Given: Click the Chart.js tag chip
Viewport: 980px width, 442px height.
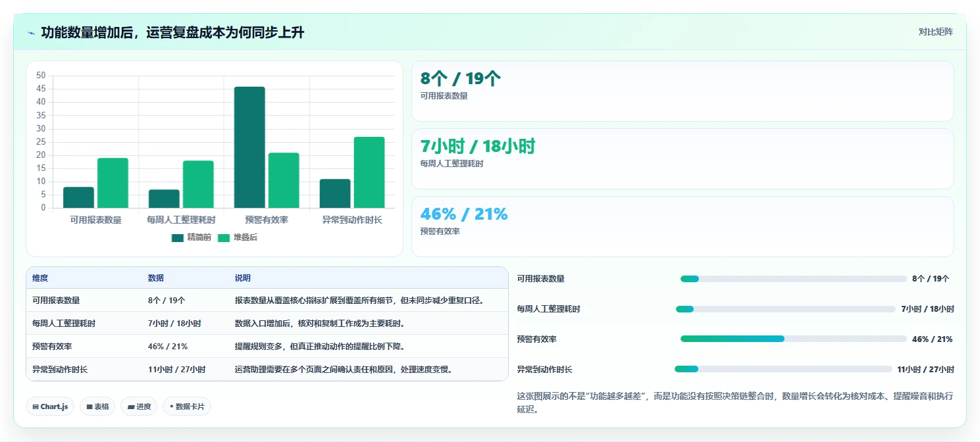Looking at the screenshot, I should (50, 406).
